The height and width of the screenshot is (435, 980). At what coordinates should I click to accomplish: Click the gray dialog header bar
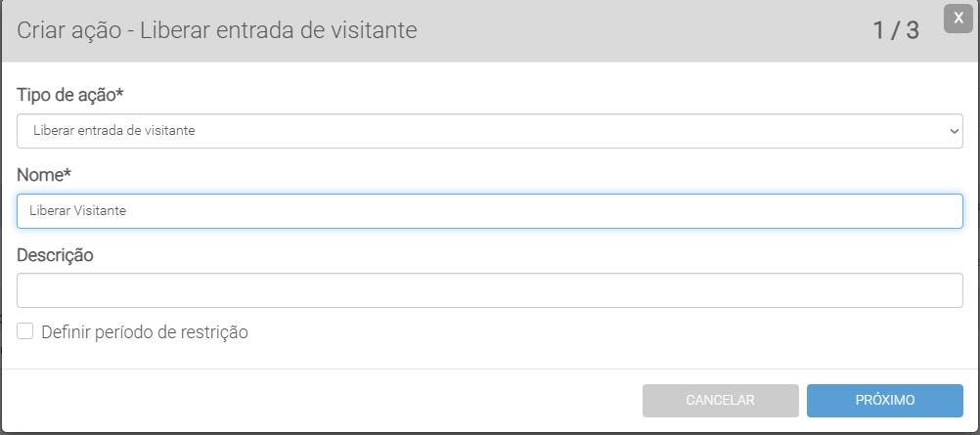click(636, 30)
